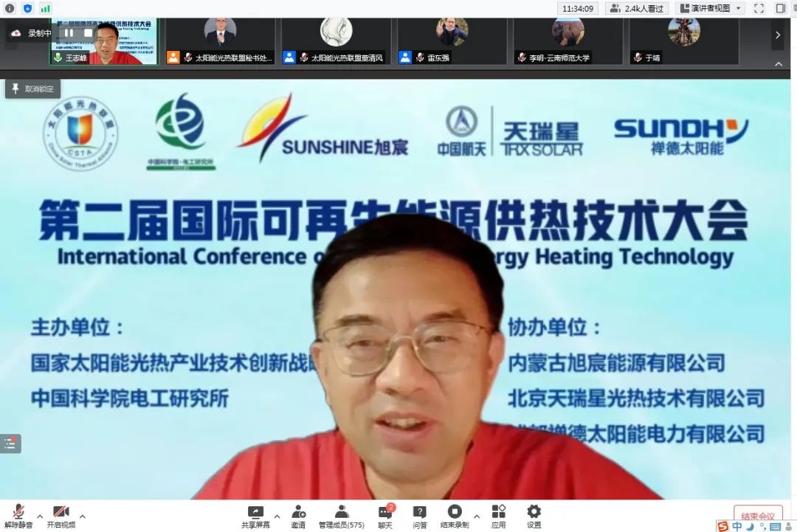Open the 聊天 chat icon

pyautogui.click(x=385, y=512)
